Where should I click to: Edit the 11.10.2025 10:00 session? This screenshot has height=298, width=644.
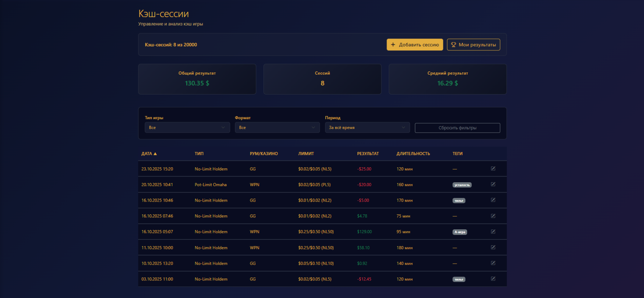coord(493,247)
